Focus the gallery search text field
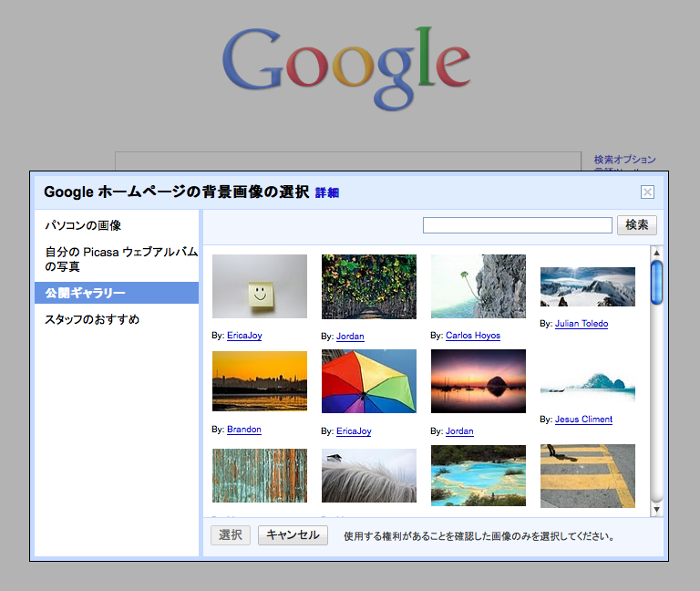The width and height of the screenshot is (700, 591). [518, 225]
